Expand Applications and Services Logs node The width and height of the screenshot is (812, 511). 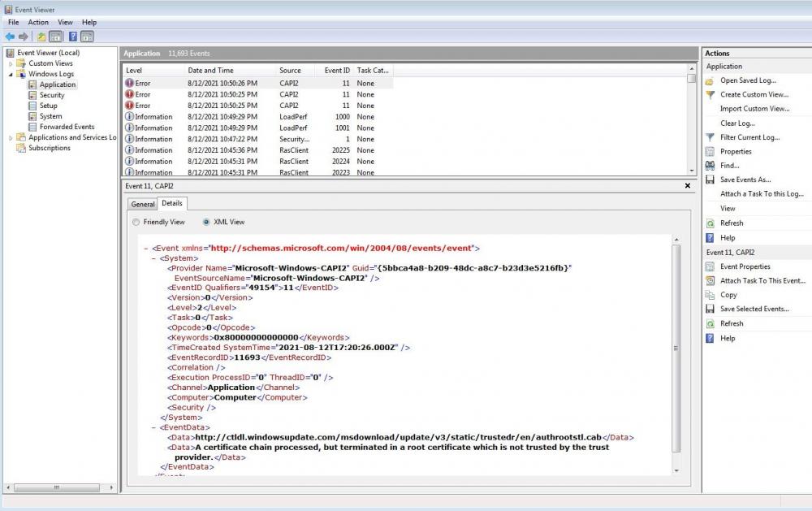click(11, 137)
